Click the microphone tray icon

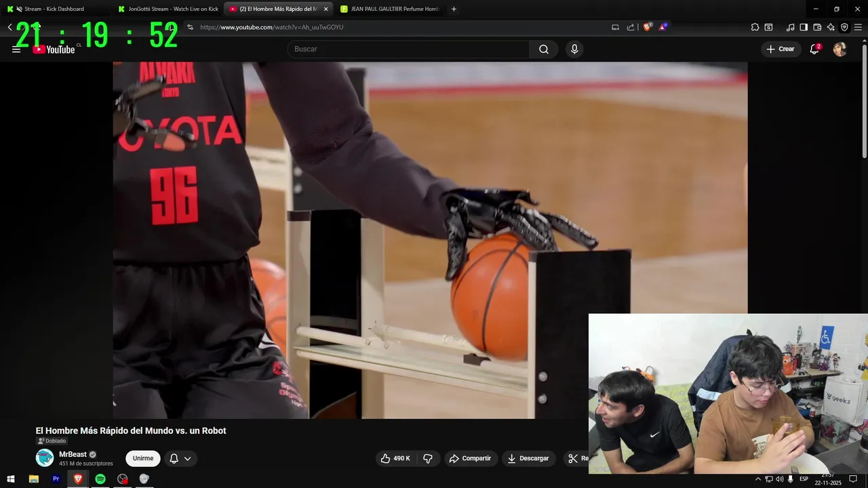[x=791, y=479]
